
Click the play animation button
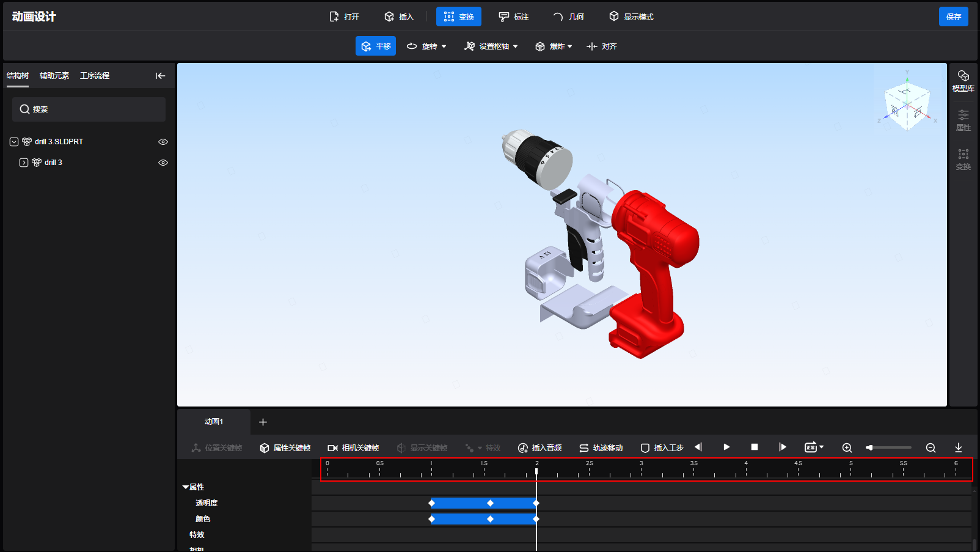point(726,447)
